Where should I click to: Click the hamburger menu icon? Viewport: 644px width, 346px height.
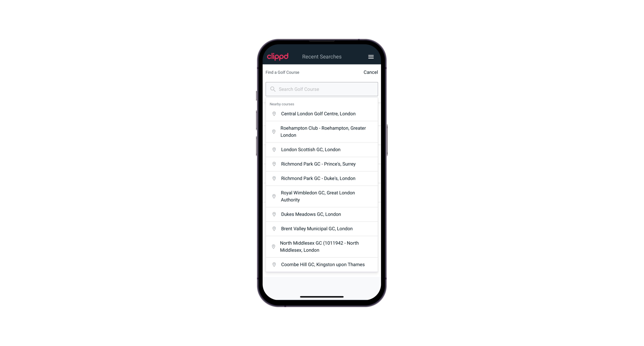coord(371,57)
